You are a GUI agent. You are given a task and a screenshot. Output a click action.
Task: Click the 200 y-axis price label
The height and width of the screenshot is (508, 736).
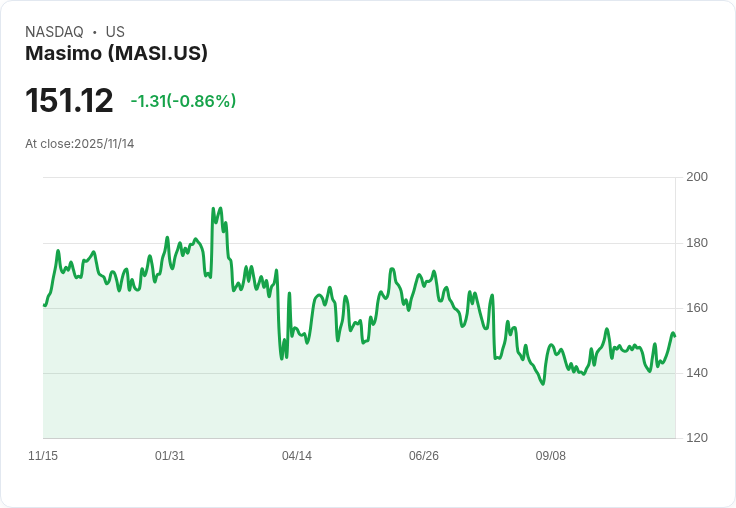pyautogui.click(x=697, y=177)
